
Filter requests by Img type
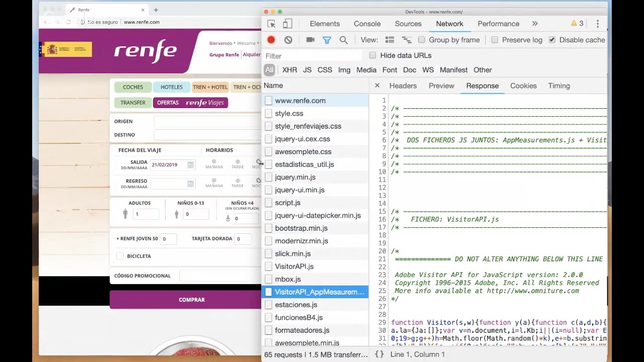(344, 70)
